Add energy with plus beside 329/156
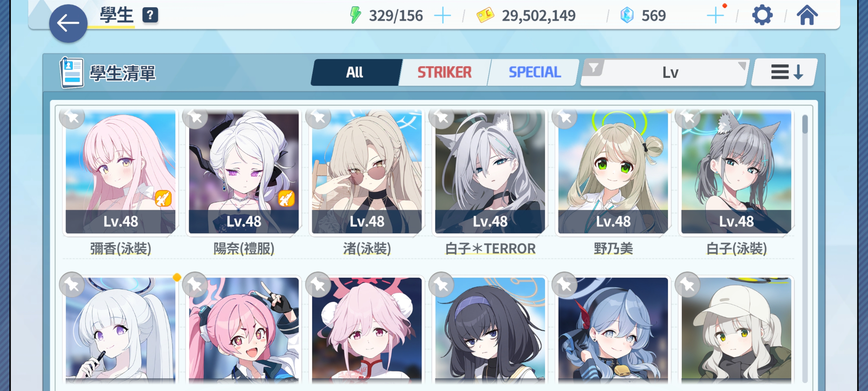Image resolution: width=868 pixels, height=391 pixels. pyautogui.click(x=442, y=16)
